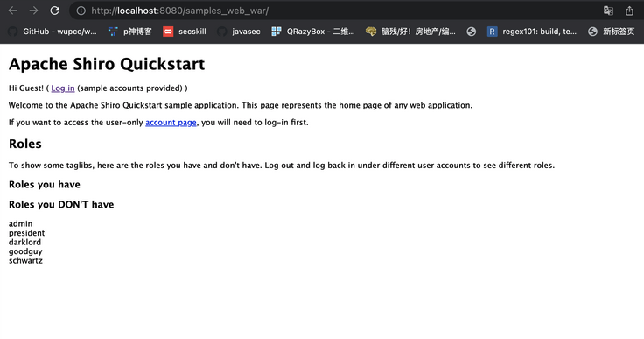
Task: Click the Roles you have subheading
Action: coord(45,184)
